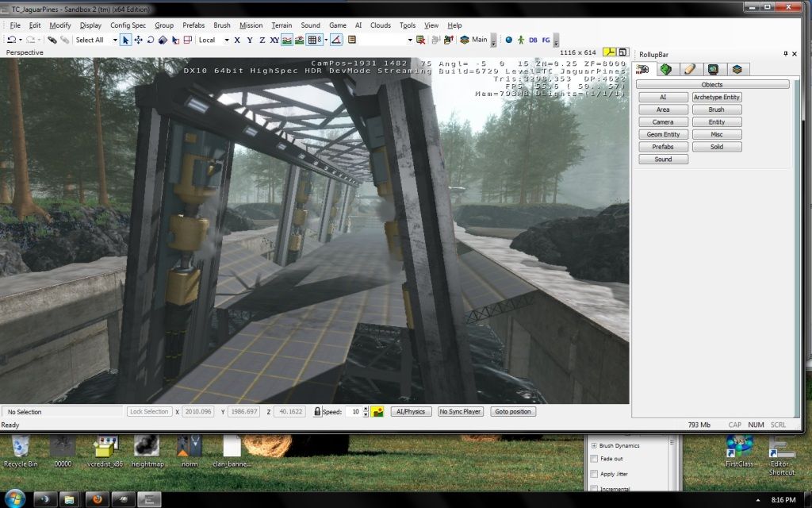Click the Load Selected Objects icon
Screen dimensions: 812x508
(449, 40)
